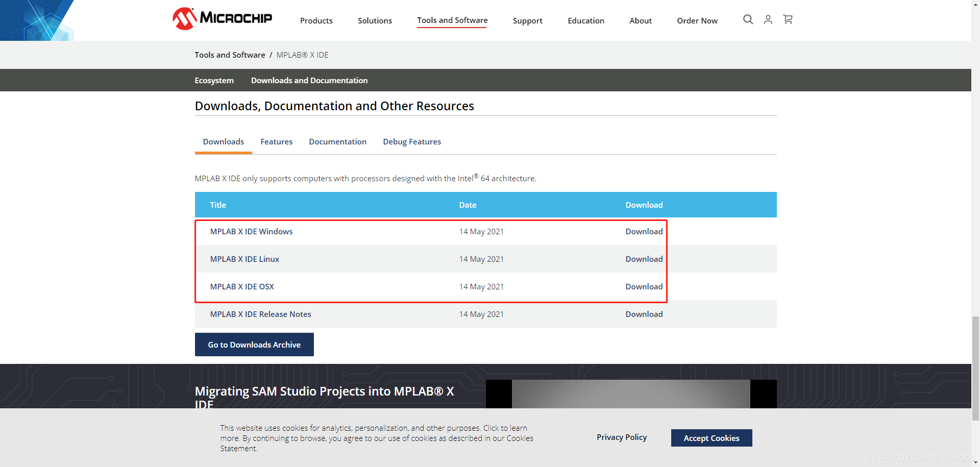Open the About menu

pyautogui.click(x=641, y=20)
